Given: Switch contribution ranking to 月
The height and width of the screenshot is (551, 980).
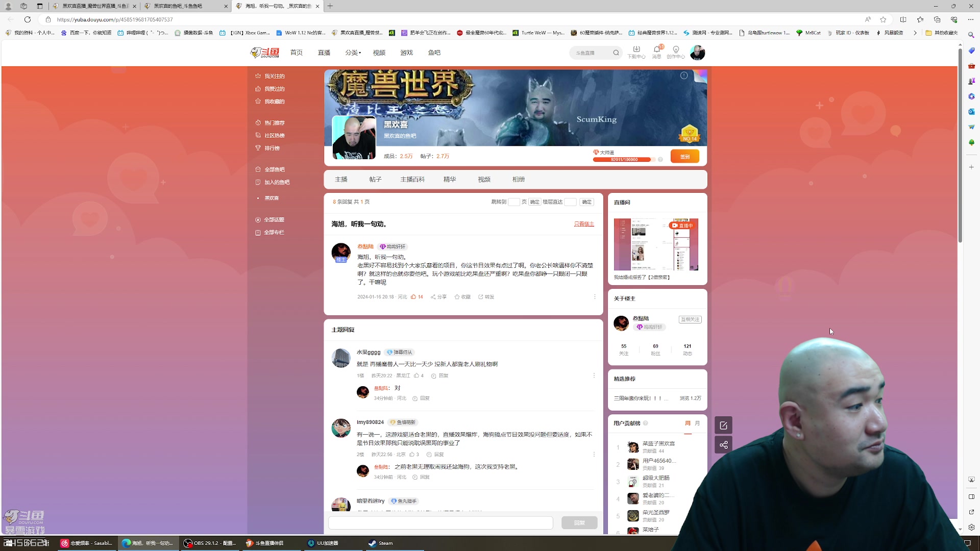Looking at the screenshot, I should (697, 423).
